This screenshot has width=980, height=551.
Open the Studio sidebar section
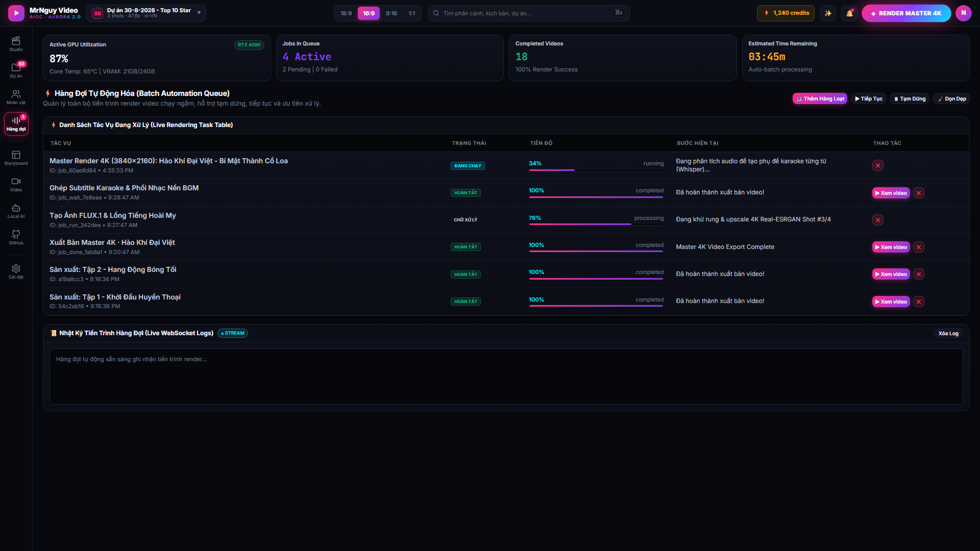pos(16,44)
